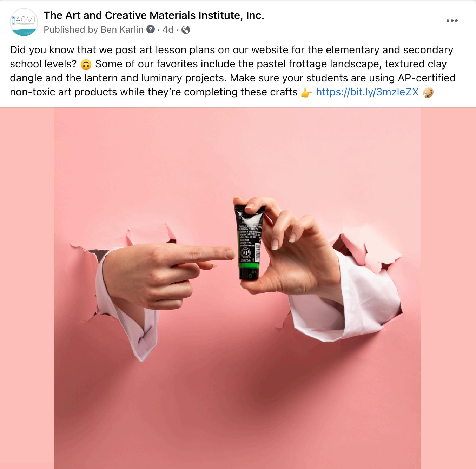Viewport: 476px width, 469px height.
Task: Open the ACMI page profile picture
Action: tap(24, 22)
